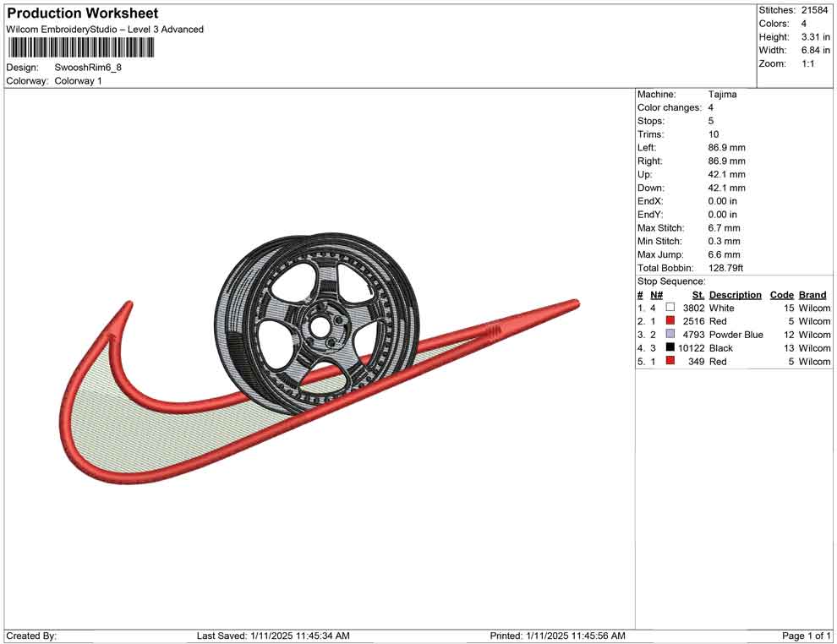Click the Height value '3.31 in'
This screenshot has height=644, width=837.
click(815, 37)
